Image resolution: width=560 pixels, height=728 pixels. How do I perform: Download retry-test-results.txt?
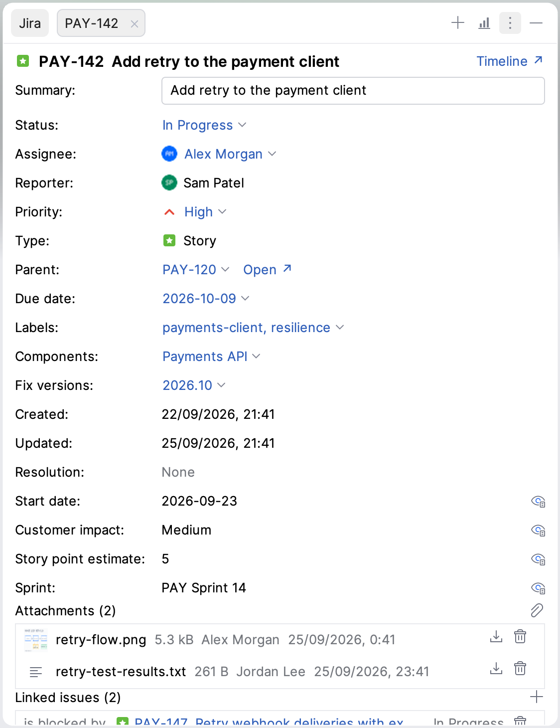(496, 669)
